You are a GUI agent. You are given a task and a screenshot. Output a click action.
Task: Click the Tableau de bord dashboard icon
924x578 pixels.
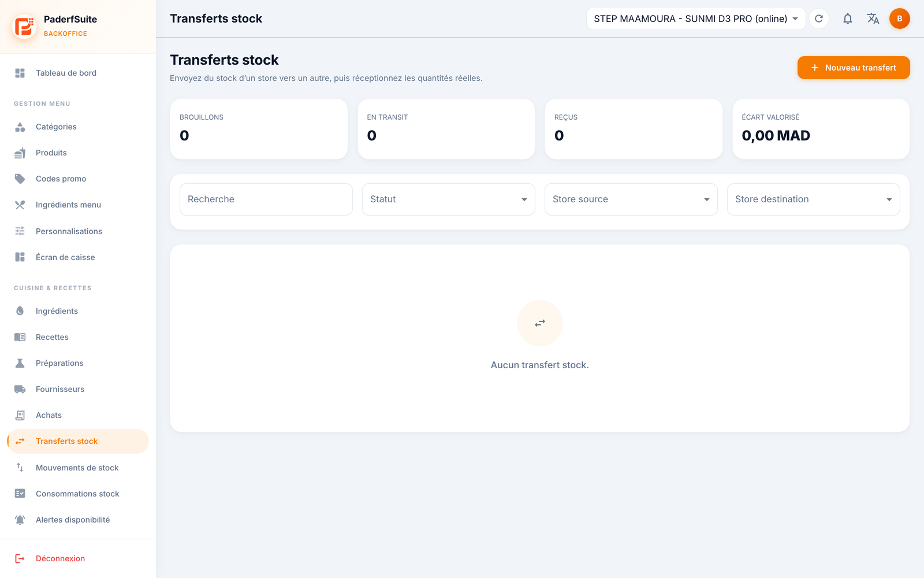[x=20, y=73]
